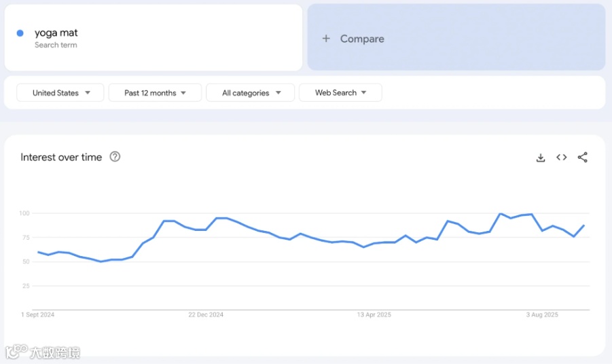Edit the yoga mat search term

click(56, 33)
